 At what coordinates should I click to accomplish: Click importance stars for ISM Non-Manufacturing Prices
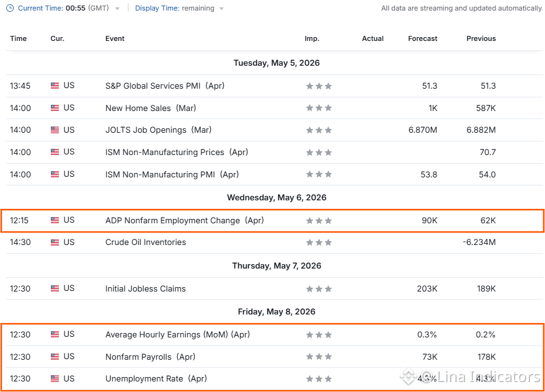coord(319,153)
